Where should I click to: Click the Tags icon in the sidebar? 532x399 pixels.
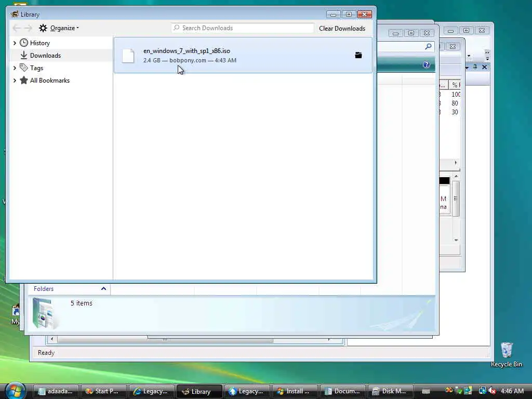(x=24, y=68)
